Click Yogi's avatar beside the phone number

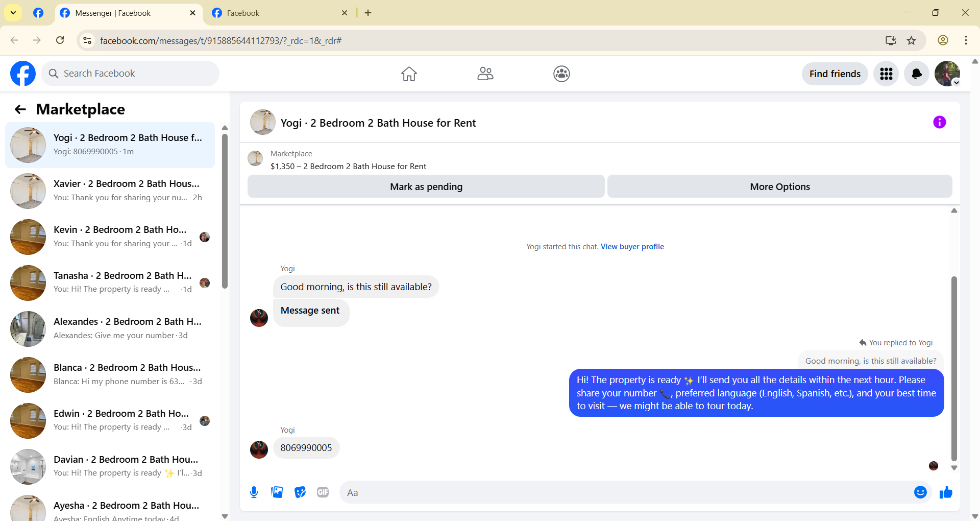[259, 449]
